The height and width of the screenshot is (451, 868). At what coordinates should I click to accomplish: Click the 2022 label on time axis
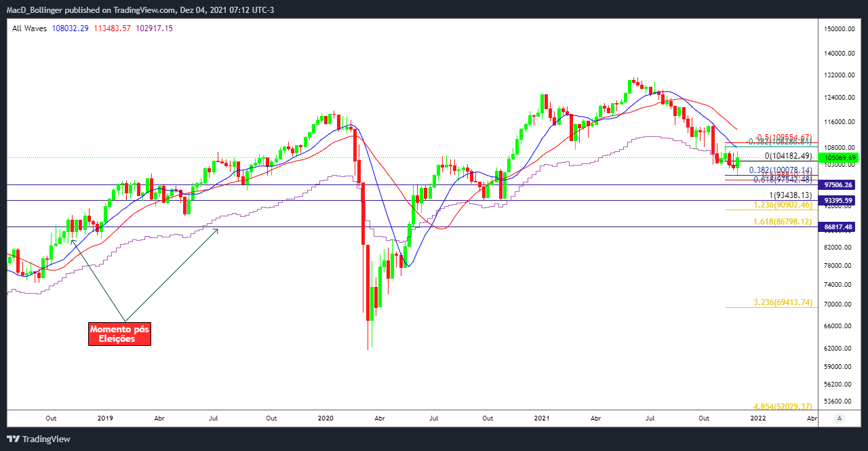tap(758, 418)
